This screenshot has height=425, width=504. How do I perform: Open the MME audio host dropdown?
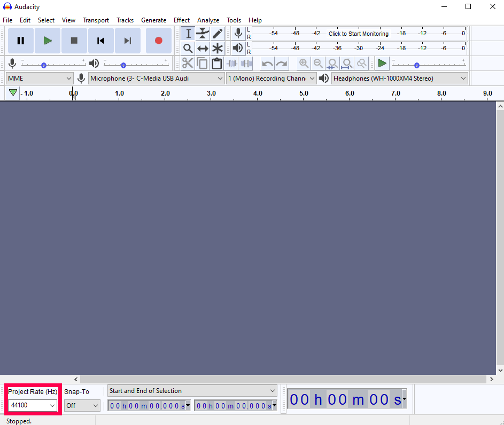coord(40,78)
